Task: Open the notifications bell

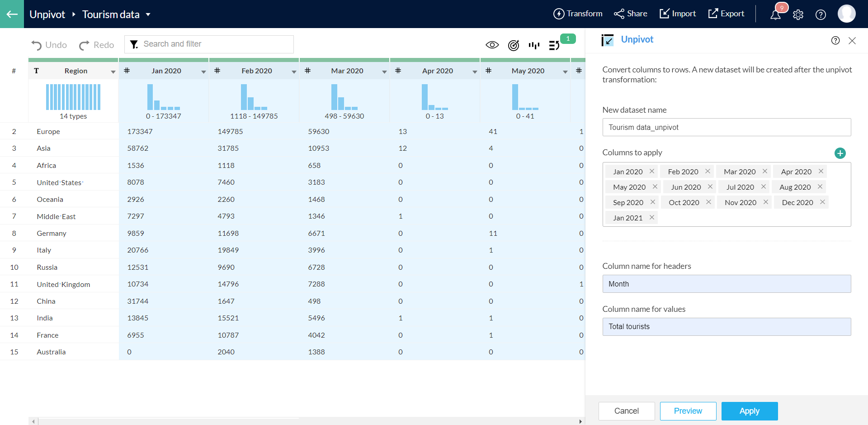Action: click(776, 14)
